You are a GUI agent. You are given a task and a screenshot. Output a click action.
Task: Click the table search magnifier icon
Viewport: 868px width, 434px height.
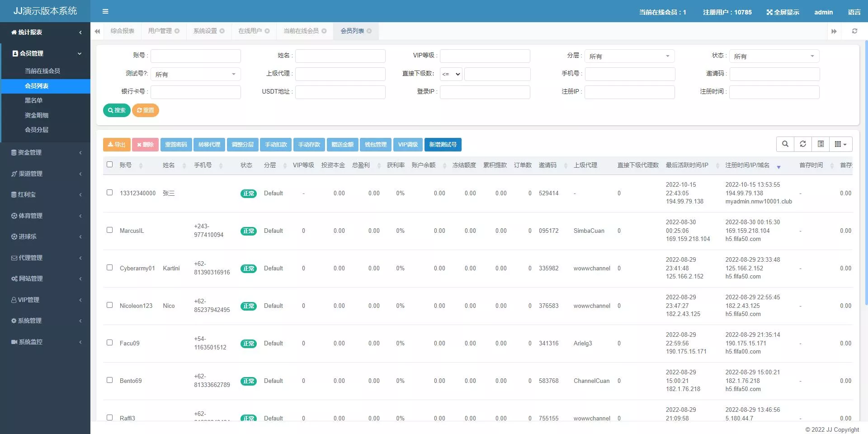[x=785, y=144]
